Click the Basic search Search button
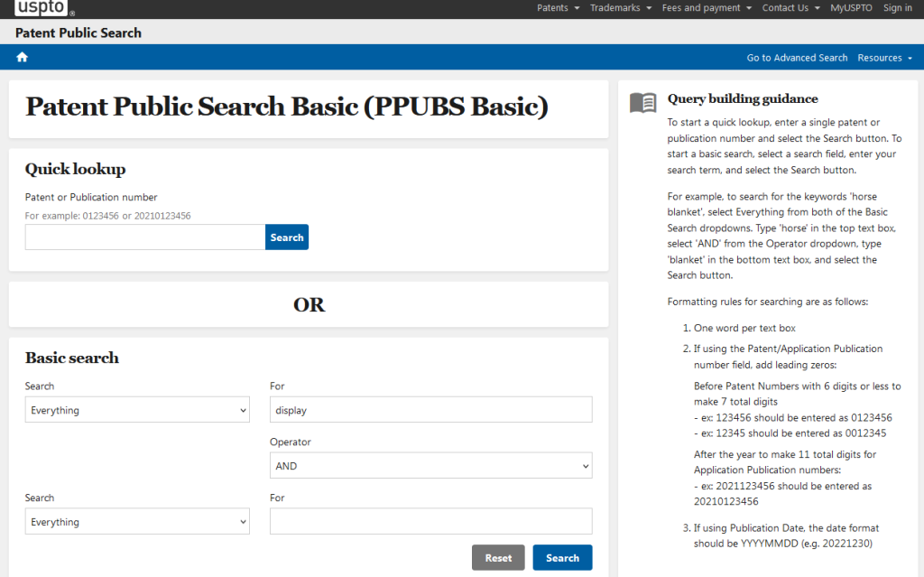Viewport: 924px width, 577px height. tap(563, 557)
